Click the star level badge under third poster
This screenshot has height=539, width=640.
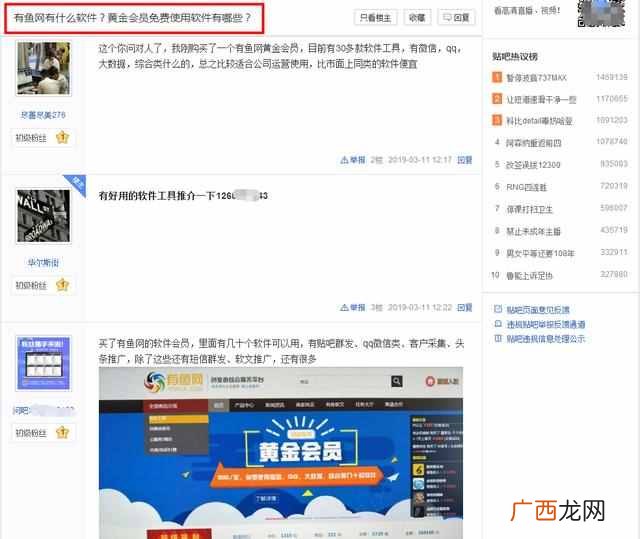click(x=62, y=432)
